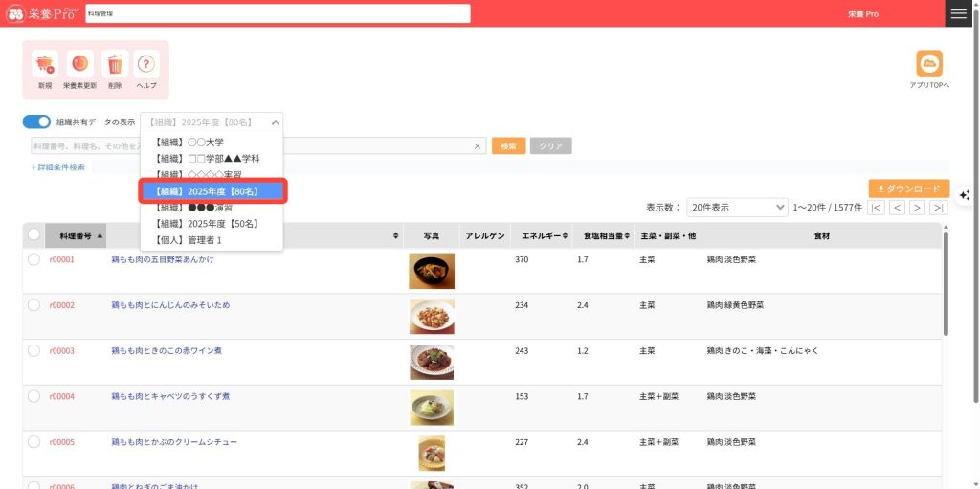This screenshot has height=489, width=980.
Task: Toggle 組織共有データの表示 switch off
Action: pyautogui.click(x=36, y=122)
